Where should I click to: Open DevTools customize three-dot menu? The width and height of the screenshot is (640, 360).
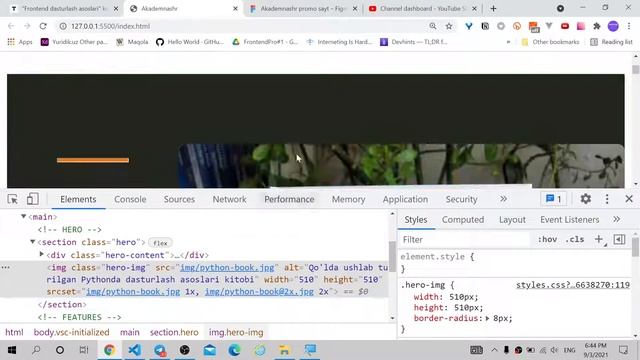point(607,199)
